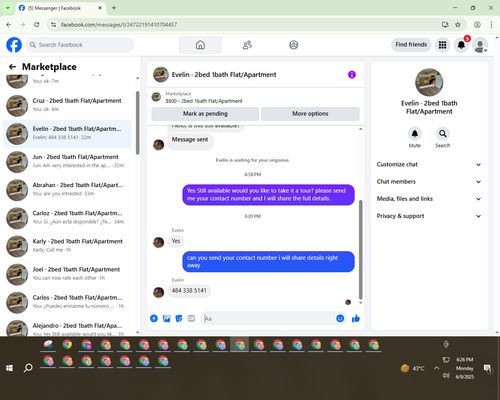Click message input field Aa

[268, 319]
